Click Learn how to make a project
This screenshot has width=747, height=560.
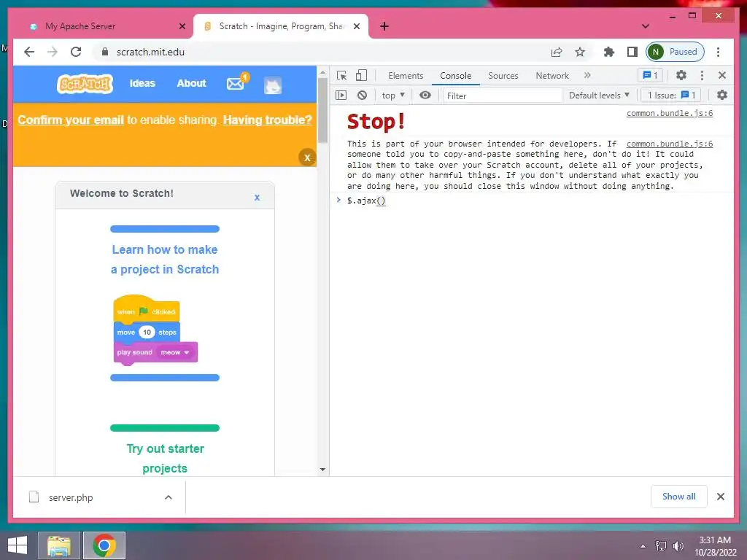[165, 260]
